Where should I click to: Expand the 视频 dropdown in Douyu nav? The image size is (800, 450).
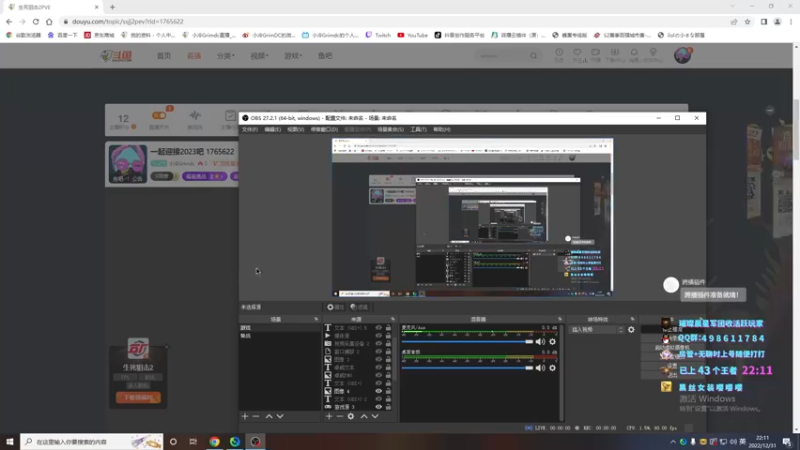point(259,56)
